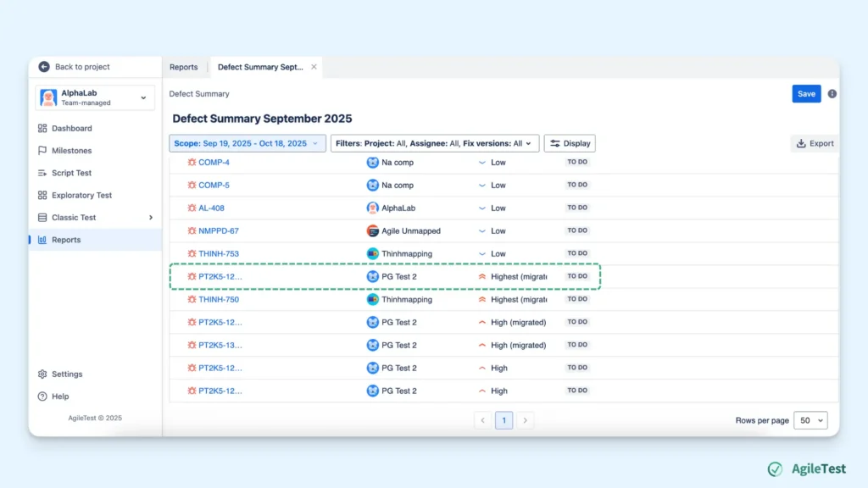The height and width of the screenshot is (488, 868).
Task: Change Rows per page from 50
Action: point(810,419)
